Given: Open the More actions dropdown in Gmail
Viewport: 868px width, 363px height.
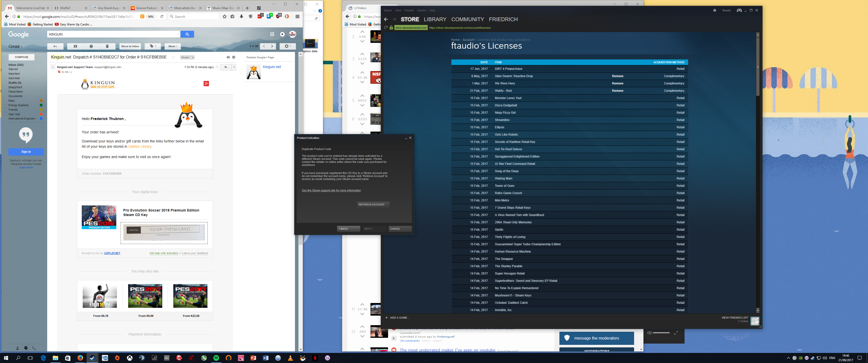Looking at the screenshot, I should coord(173,46).
